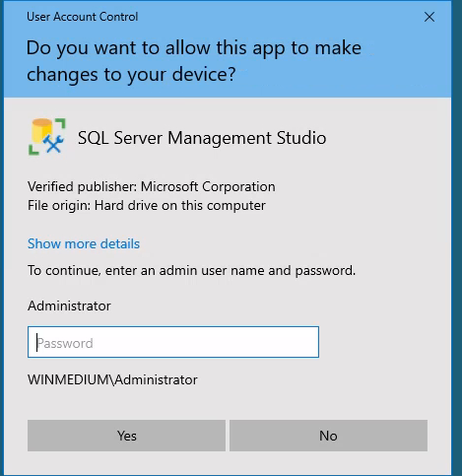Click the SQL Server Management Studio icon
The image size is (462, 476).
click(47, 137)
